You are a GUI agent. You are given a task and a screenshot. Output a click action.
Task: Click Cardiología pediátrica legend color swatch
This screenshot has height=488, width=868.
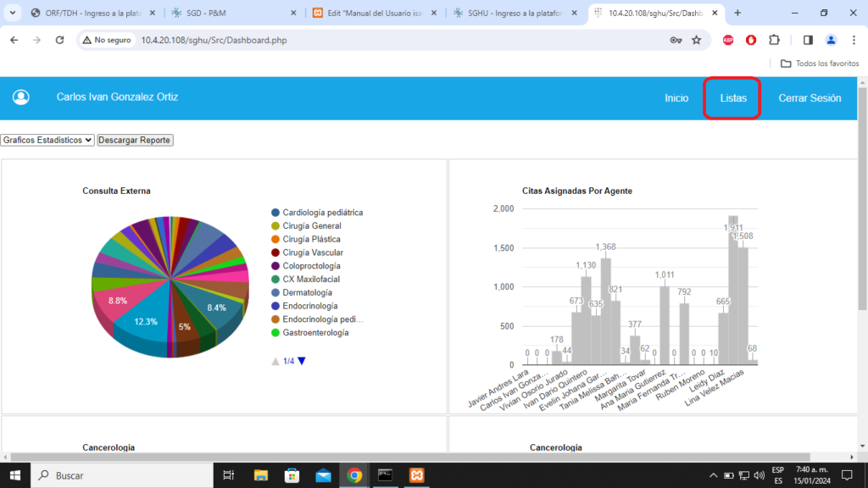pyautogui.click(x=275, y=213)
